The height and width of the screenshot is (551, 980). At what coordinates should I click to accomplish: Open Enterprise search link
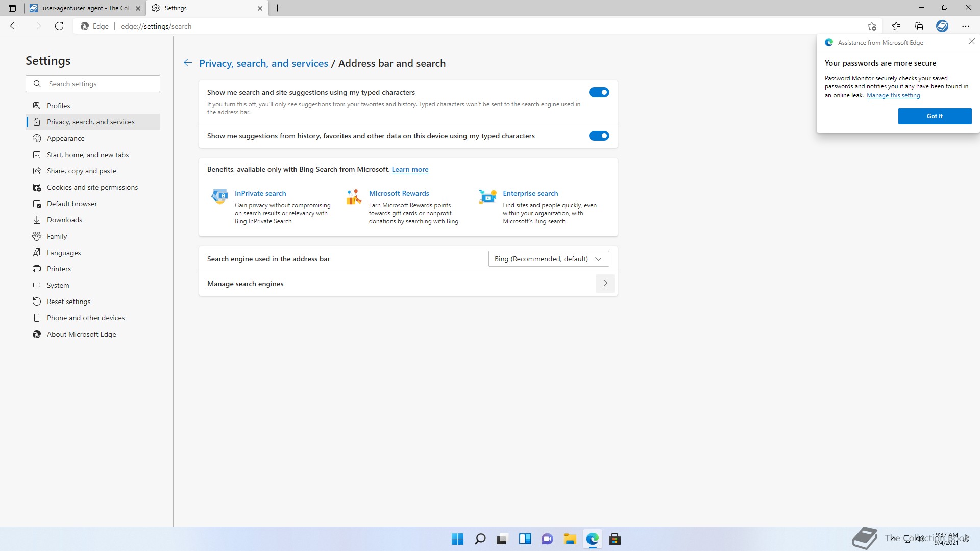tap(530, 193)
